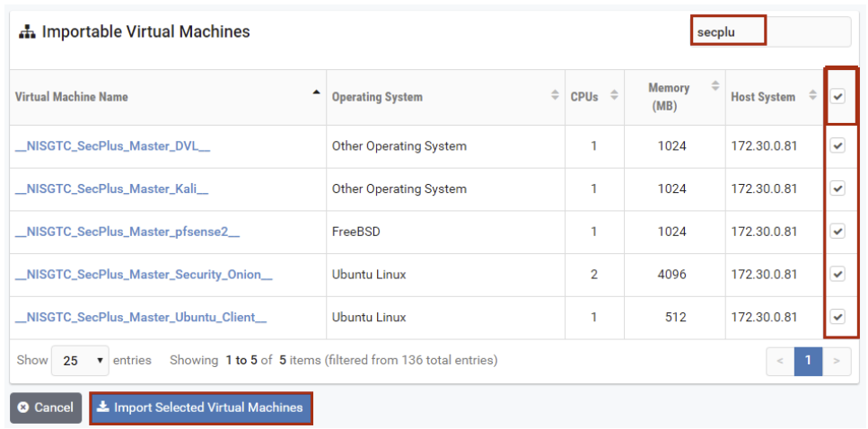The height and width of the screenshot is (429, 868).
Task: Cancel the virtual machine import
Action: coord(46,408)
